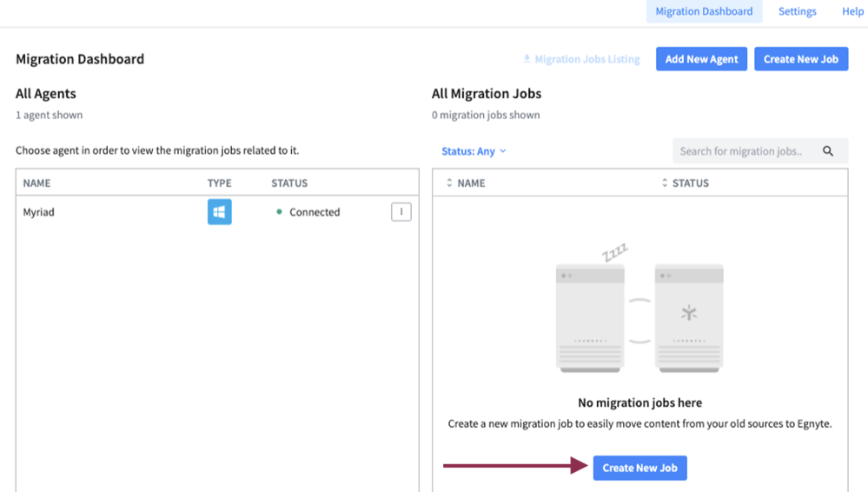Click the magnifier search icon
The height and width of the screenshot is (492, 868).
pos(828,151)
